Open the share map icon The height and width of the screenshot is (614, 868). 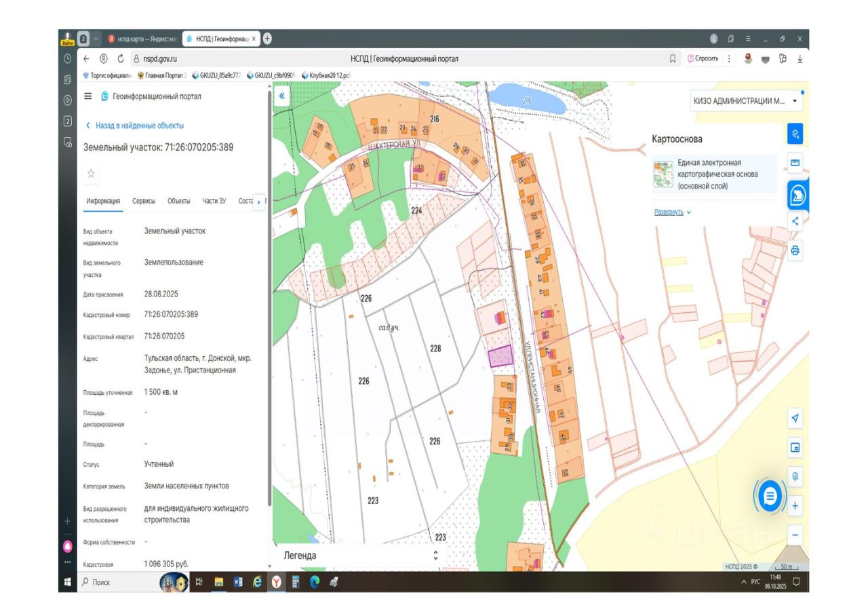(x=795, y=220)
